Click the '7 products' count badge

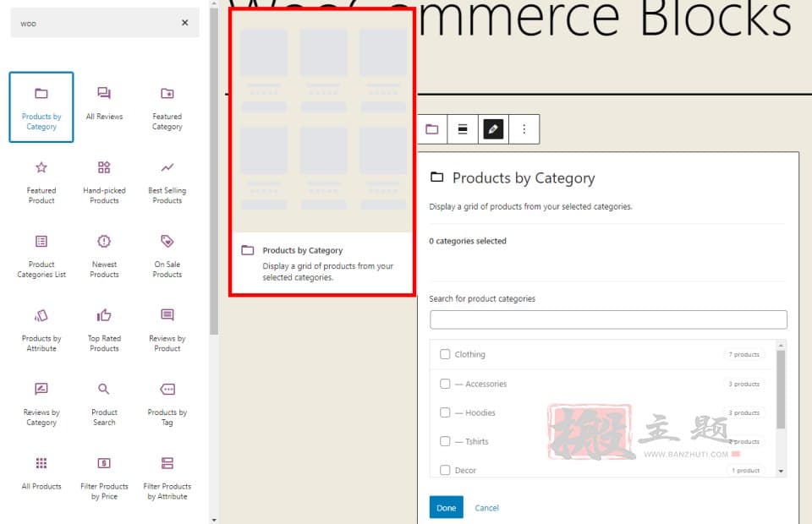pos(743,354)
